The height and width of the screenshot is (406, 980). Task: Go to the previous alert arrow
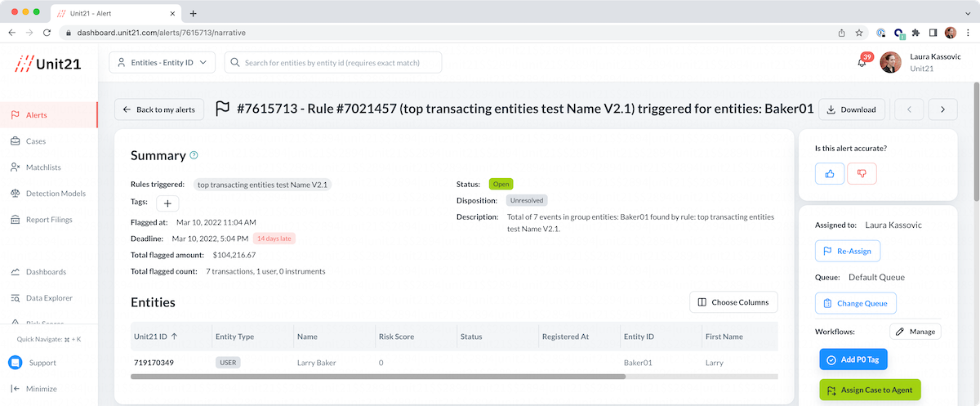coord(910,109)
